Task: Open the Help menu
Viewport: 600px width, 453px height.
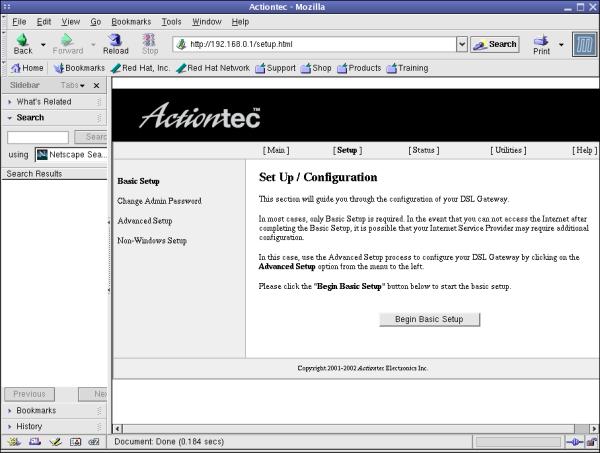Action: (240, 22)
